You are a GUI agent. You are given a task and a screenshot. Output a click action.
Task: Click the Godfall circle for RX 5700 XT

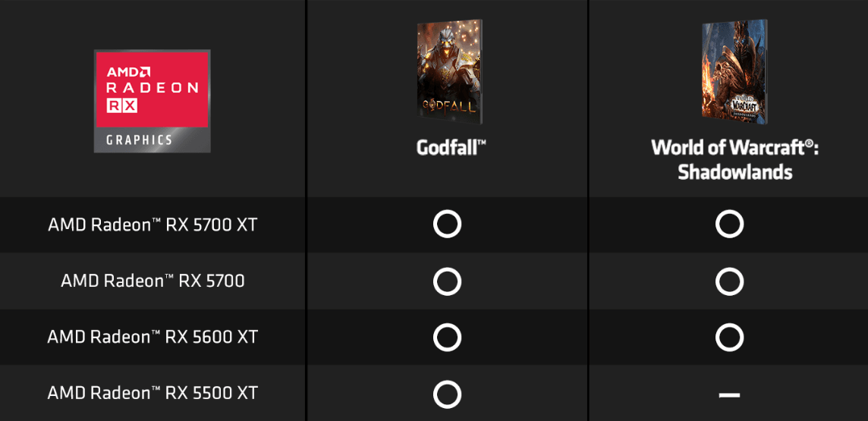coord(447,224)
